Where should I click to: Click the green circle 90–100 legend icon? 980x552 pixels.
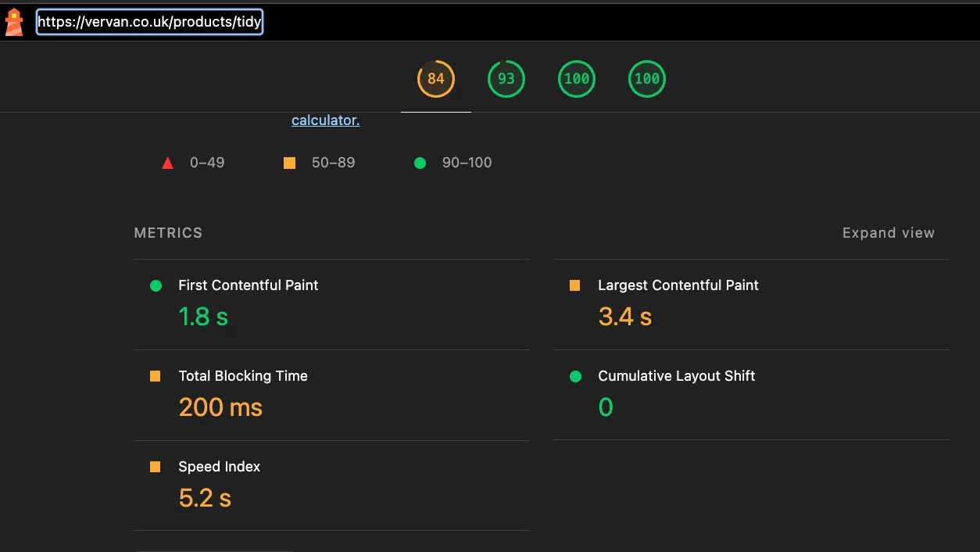(420, 163)
